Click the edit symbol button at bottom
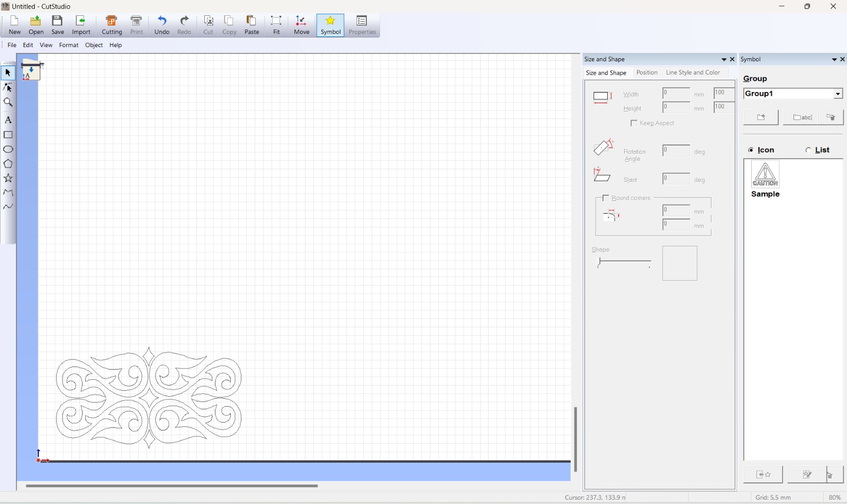Screen dimensions: 847x504 807,475
